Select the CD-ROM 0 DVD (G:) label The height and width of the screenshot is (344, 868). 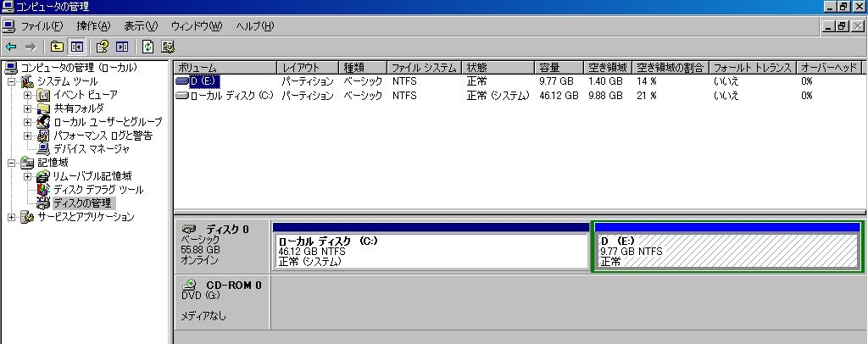pos(222,302)
